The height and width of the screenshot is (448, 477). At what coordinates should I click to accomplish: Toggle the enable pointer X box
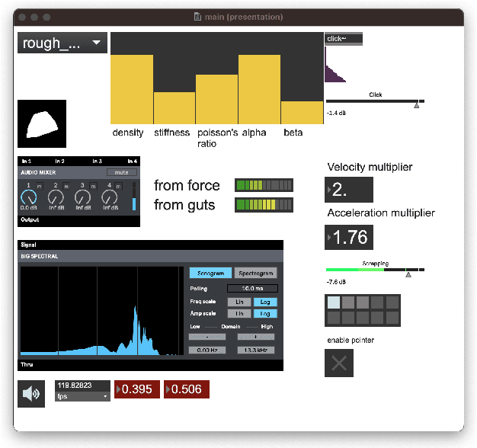coord(339,363)
